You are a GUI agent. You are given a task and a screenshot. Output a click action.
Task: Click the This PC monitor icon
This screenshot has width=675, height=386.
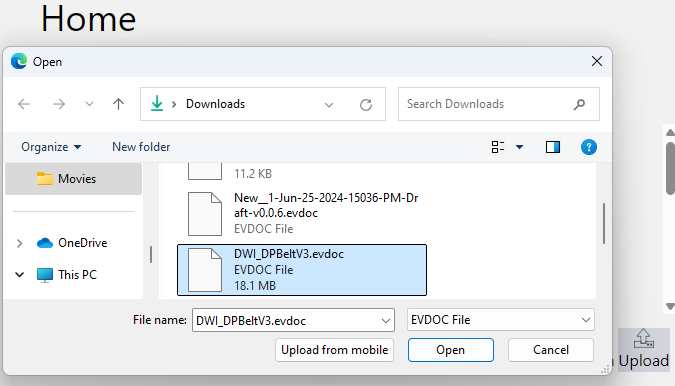coord(45,275)
